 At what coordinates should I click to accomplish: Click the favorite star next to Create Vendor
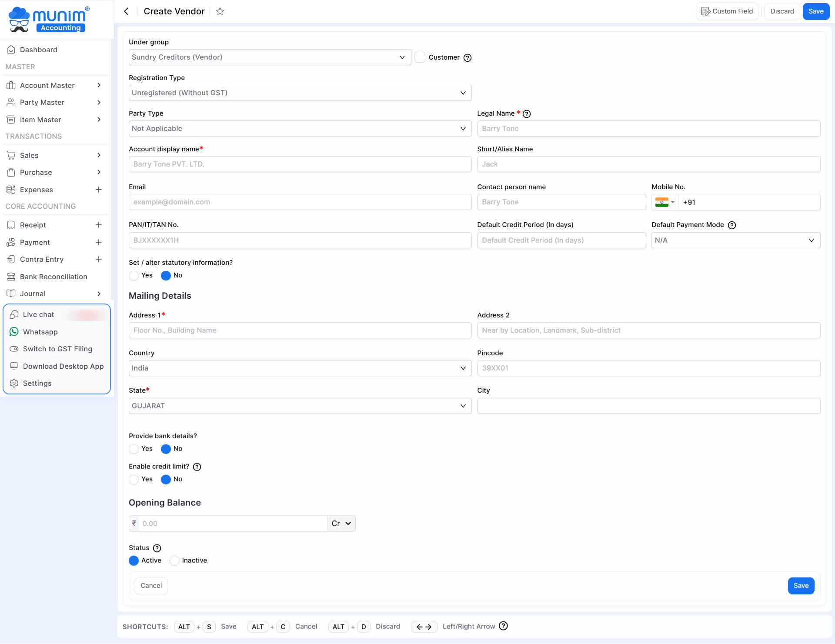(x=220, y=11)
